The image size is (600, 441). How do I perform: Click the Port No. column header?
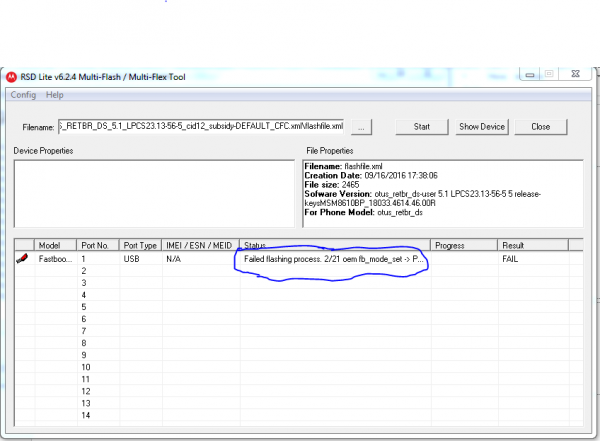[x=98, y=245]
